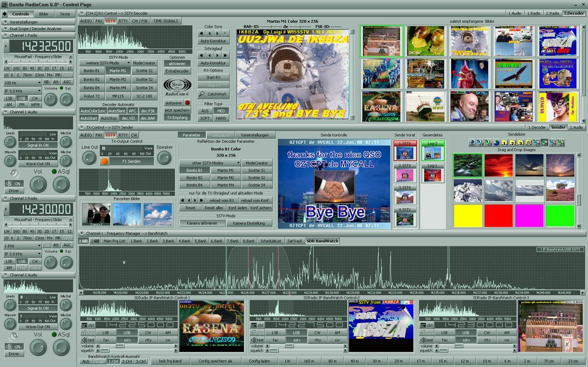Click the yellow number 2 icon in Sendeliste

[x=513, y=142]
